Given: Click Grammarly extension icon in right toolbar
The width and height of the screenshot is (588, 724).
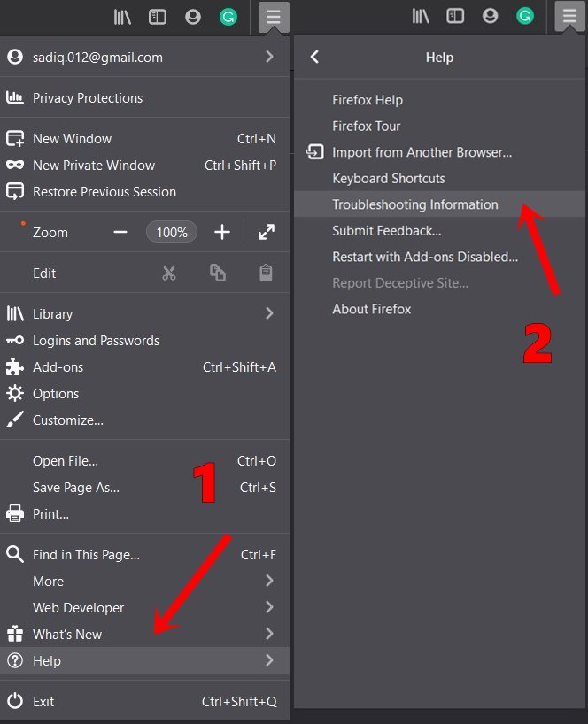Looking at the screenshot, I should 525,16.
